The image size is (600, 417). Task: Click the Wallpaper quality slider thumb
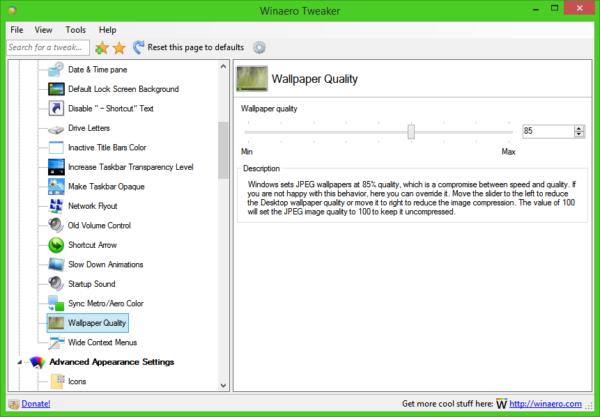click(411, 131)
